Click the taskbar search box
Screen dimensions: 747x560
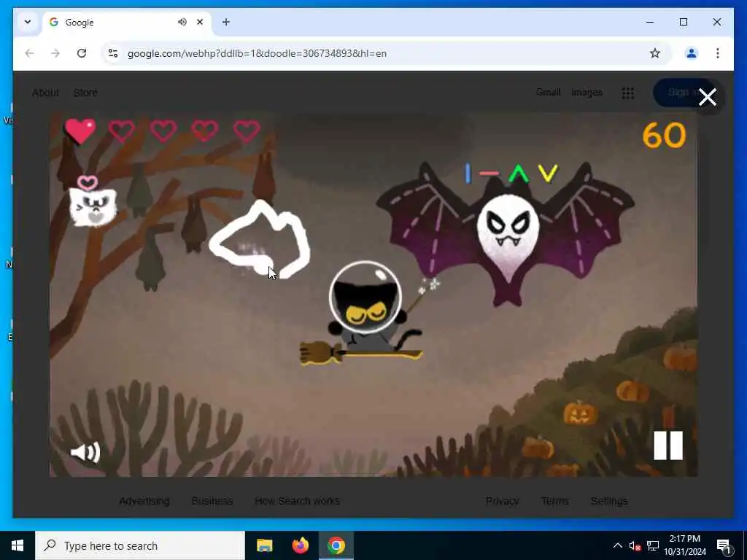(x=140, y=545)
